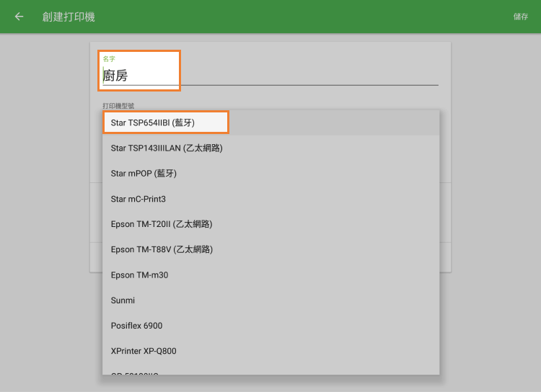Click the 名字 label above the name

point(109,59)
